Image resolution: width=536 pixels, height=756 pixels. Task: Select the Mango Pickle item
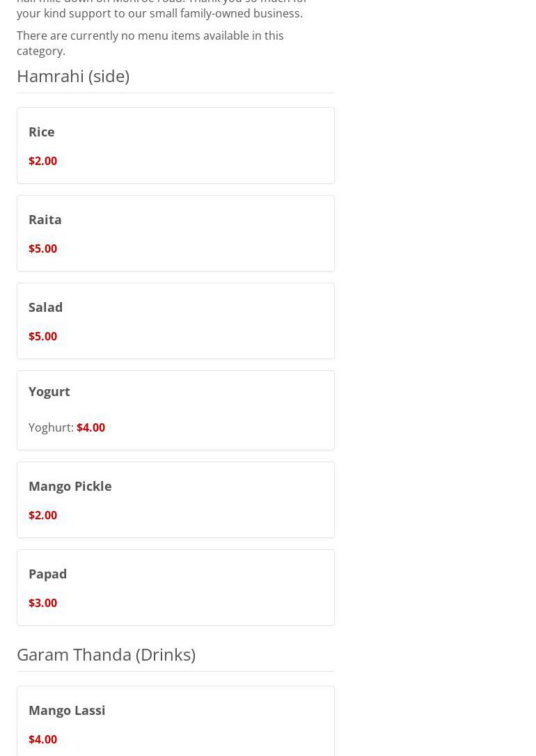pyautogui.click(x=70, y=486)
